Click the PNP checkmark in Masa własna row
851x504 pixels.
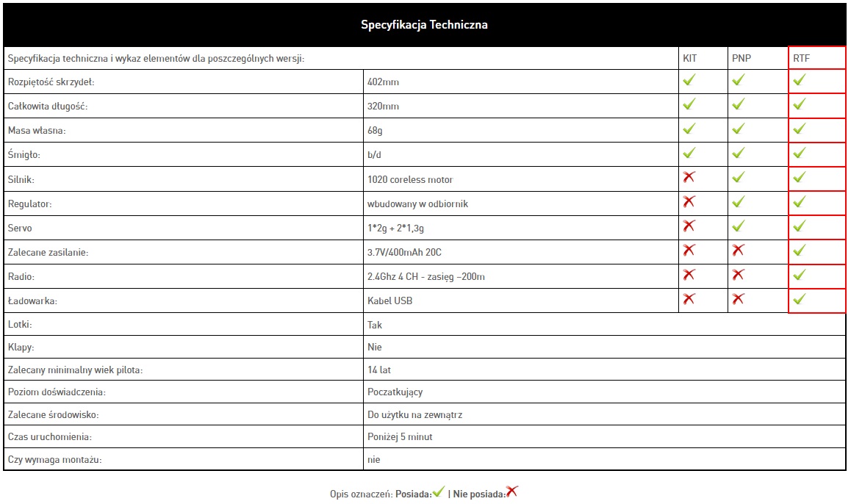[x=738, y=129]
